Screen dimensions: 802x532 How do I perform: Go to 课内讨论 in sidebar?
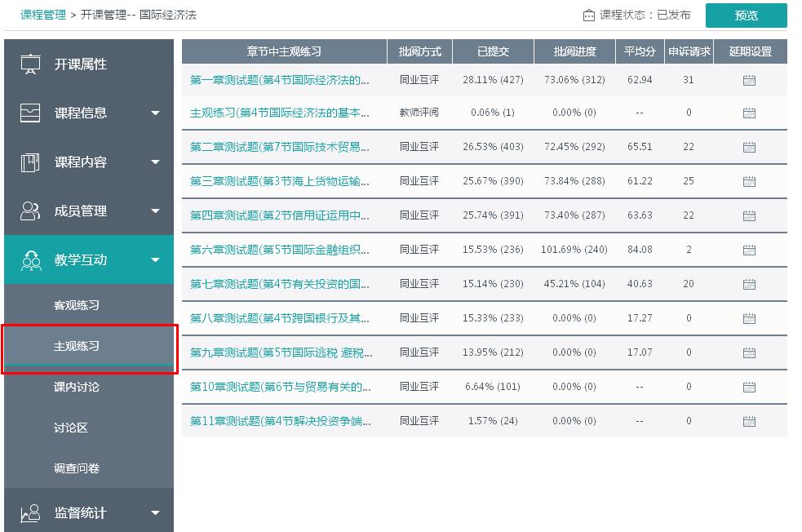tap(77, 387)
